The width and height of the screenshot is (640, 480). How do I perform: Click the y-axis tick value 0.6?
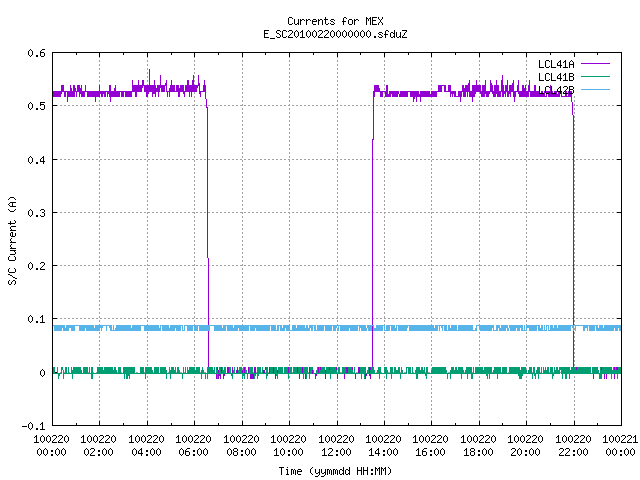(36, 53)
